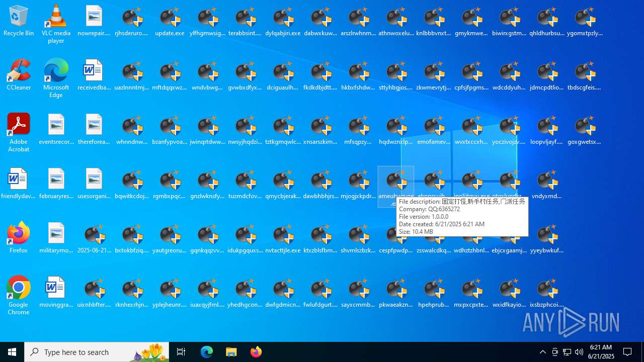Select VLC media player shortcut
Image resolution: width=644 pixels, height=362 pixels.
56,24
